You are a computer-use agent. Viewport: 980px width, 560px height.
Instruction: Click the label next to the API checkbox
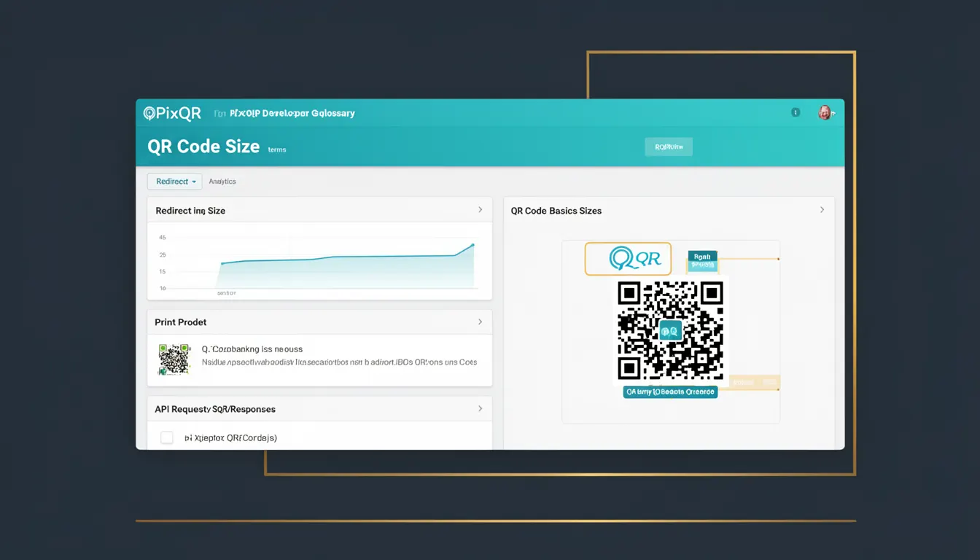coord(230,438)
